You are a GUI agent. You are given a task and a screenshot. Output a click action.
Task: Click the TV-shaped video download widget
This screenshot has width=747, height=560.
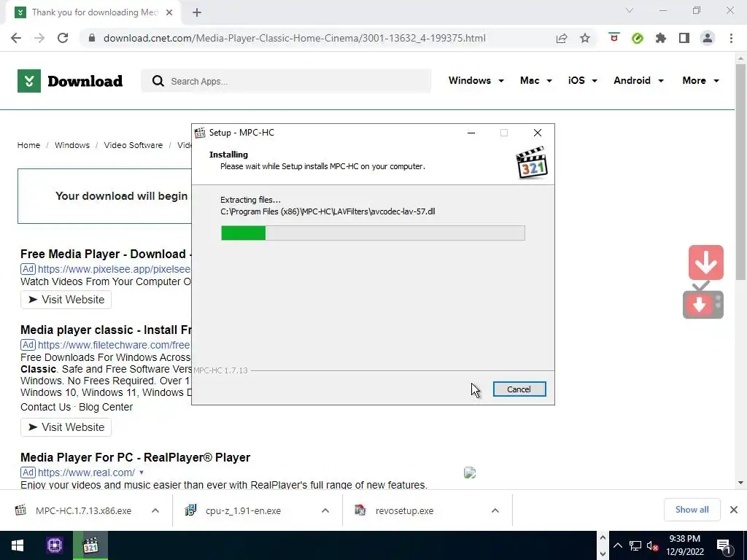tap(703, 301)
